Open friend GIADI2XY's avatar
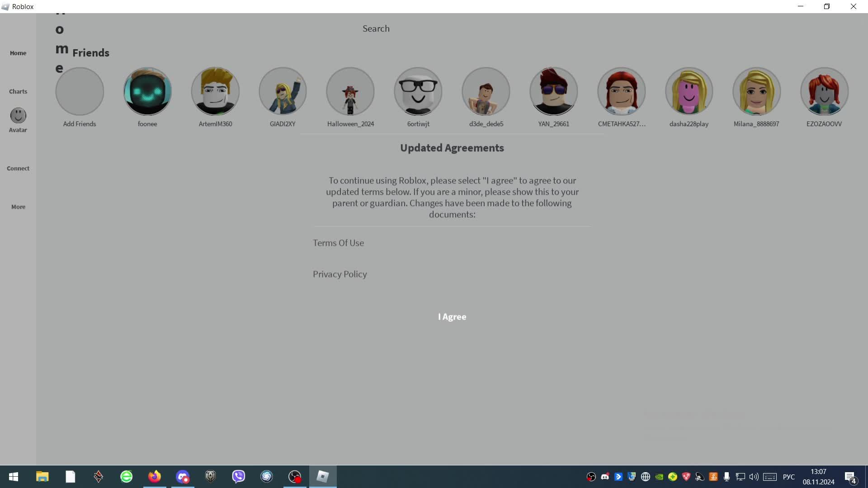Screen dimensions: 868x488 (283, 92)
